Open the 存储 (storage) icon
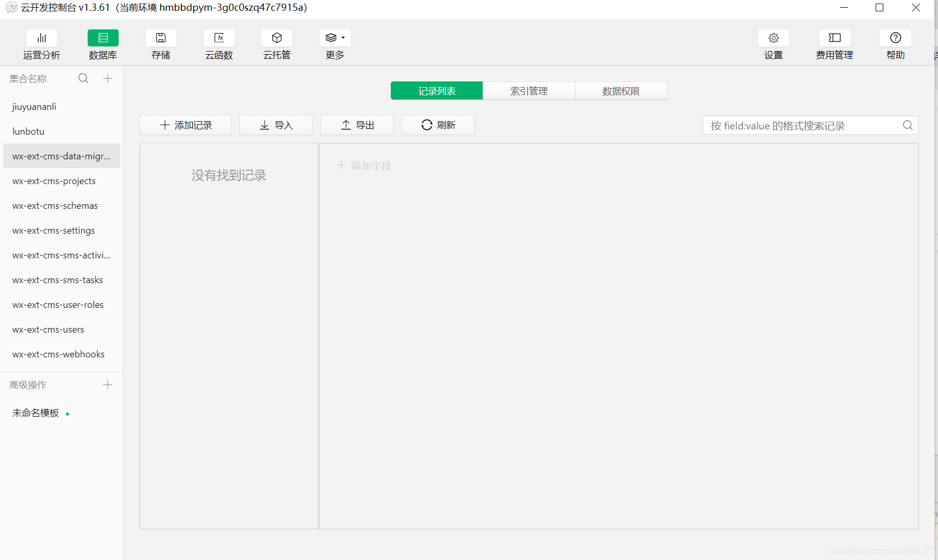 point(160,44)
